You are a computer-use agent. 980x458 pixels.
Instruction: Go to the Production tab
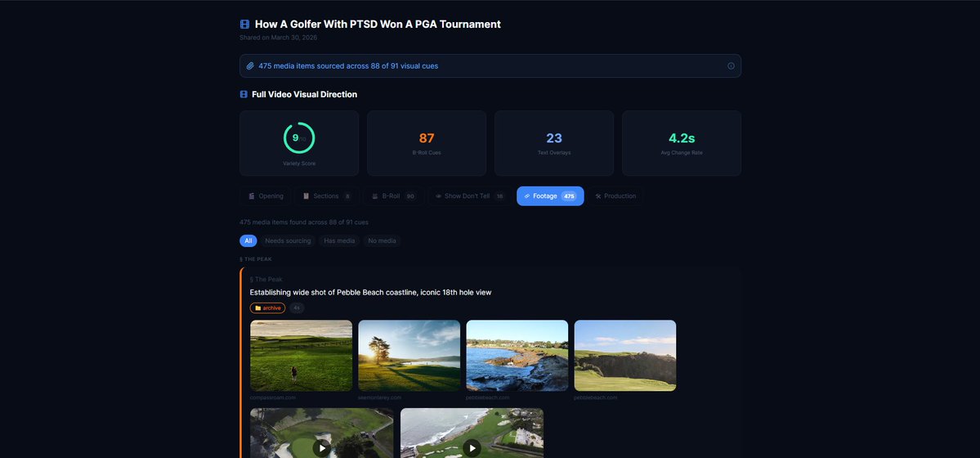[x=615, y=195]
